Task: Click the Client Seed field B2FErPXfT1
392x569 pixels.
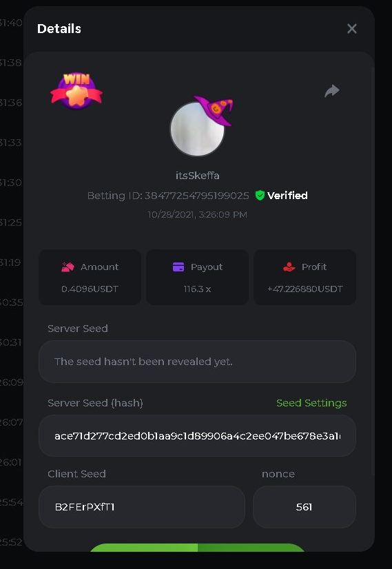Action: tap(141, 507)
